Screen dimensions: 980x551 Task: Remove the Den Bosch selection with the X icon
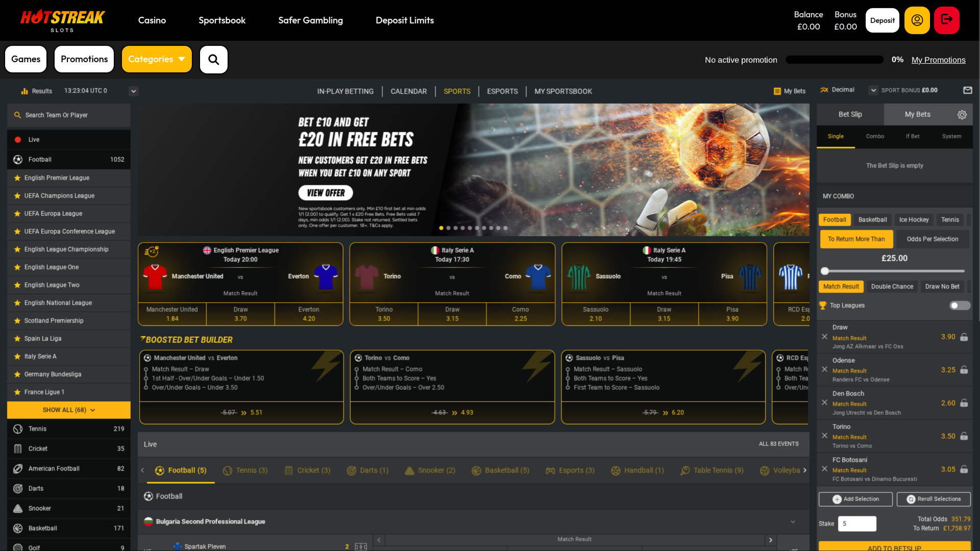[824, 403]
